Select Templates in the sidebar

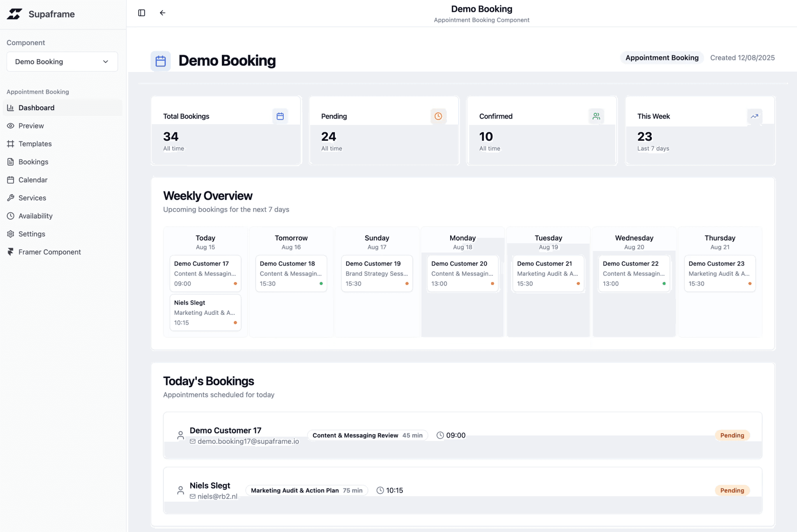[x=35, y=144]
